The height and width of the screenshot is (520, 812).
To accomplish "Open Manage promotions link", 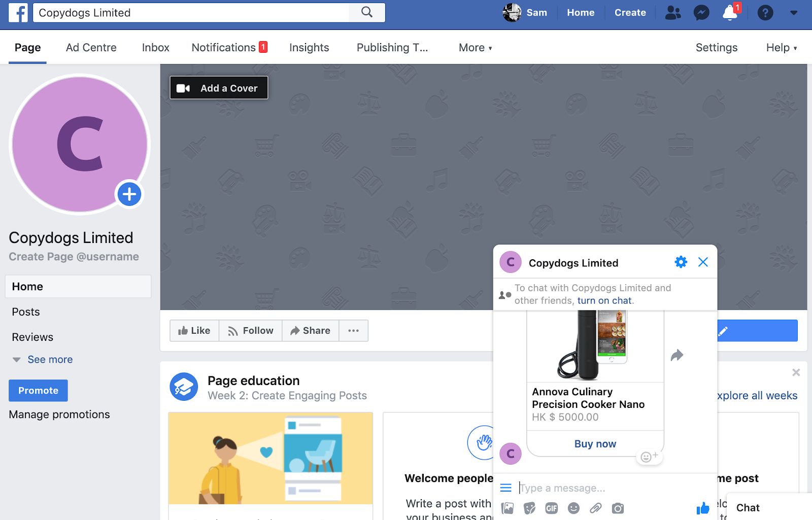I will pyautogui.click(x=59, y=414).
